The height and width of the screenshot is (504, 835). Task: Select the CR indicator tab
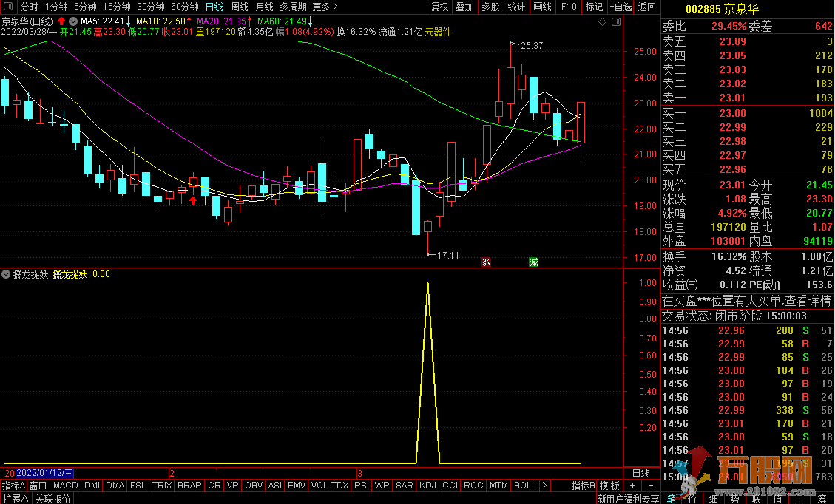[214, 486]
